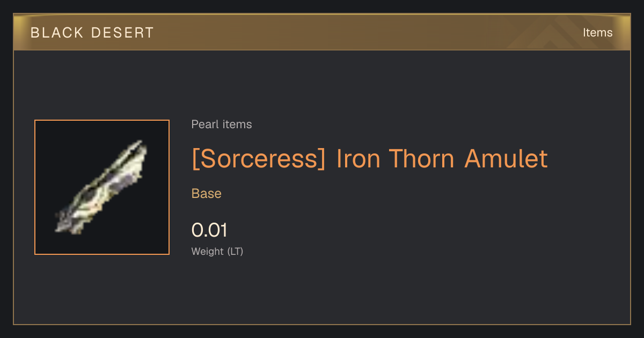
Task: Click the word Pearl above the title
Action: 202,124
